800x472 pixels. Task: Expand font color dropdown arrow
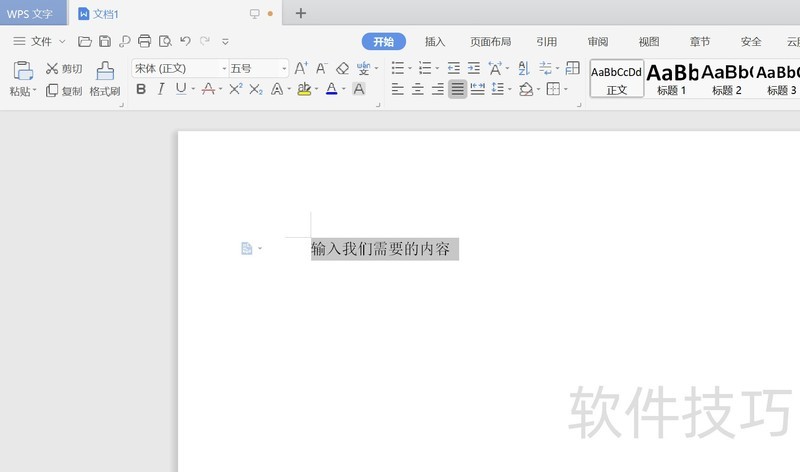click(343, 89)
